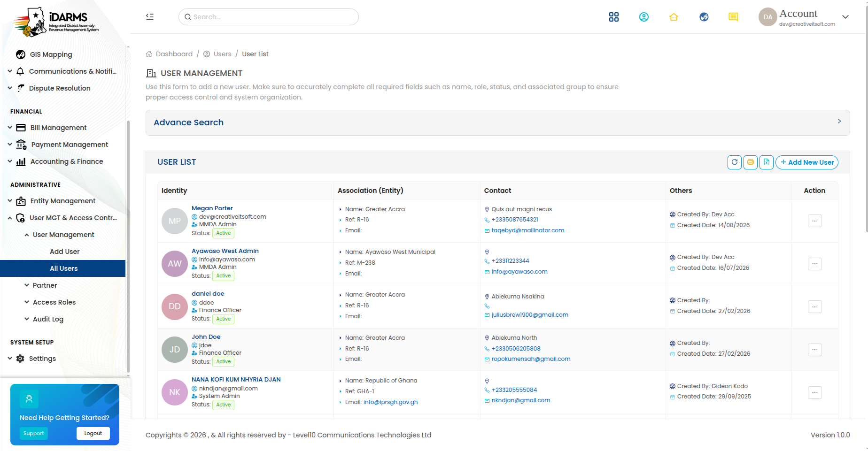Refresh the user list with reload icon
The image size is (868, 451).
pyautogui.click(x=735, y=162)
